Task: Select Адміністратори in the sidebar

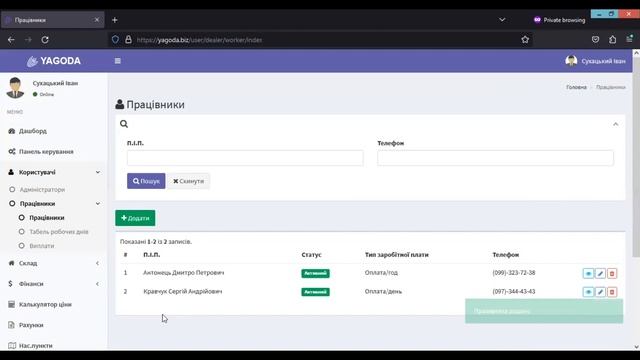Action: pos(42,189)
